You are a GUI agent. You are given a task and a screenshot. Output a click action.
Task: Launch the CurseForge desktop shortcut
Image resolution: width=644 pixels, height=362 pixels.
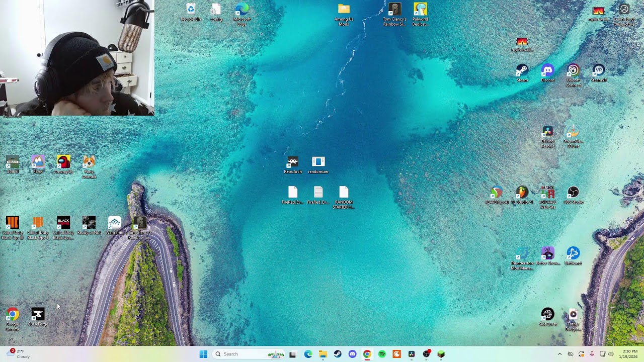pos(38,318)
